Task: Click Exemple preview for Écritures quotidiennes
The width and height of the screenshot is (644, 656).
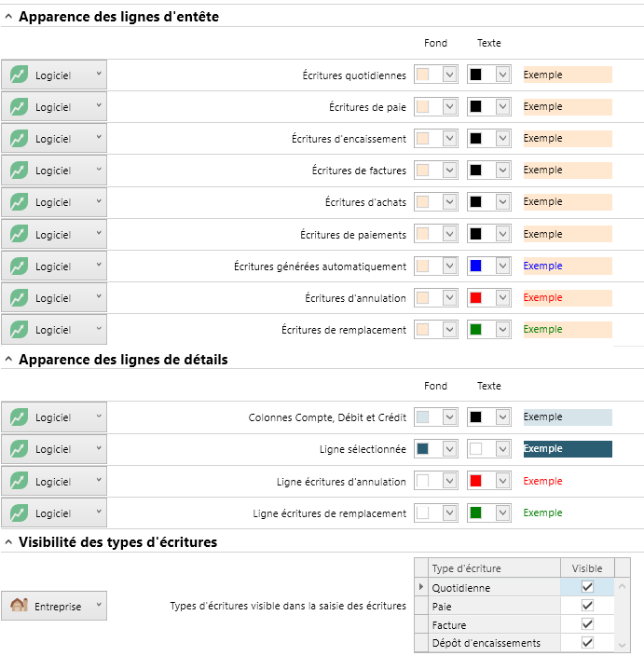Action: [568, 75]
